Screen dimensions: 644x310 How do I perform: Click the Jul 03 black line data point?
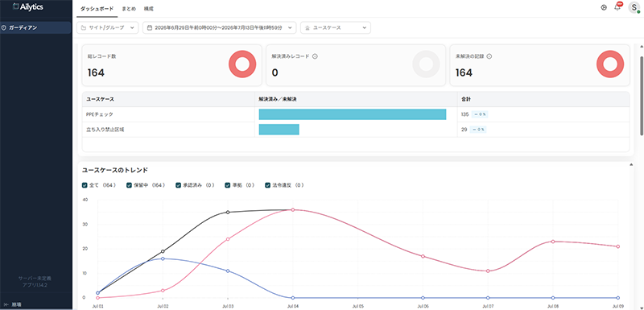(228, 212)
